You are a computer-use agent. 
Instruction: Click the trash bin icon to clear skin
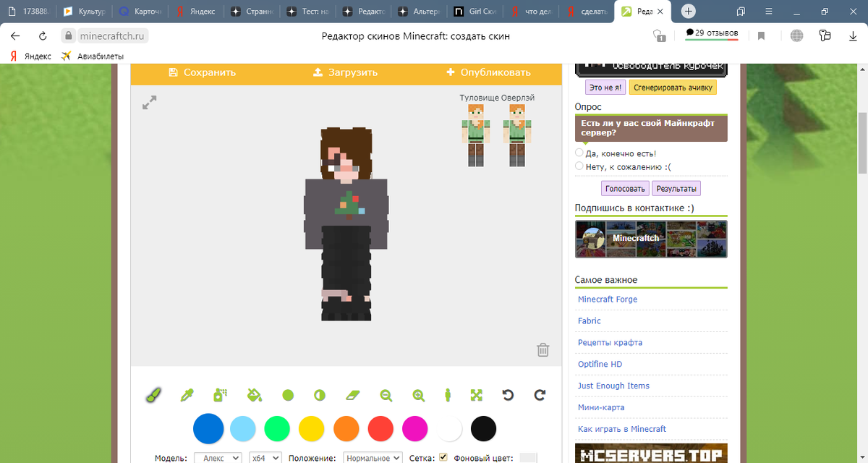coord(543,350)
